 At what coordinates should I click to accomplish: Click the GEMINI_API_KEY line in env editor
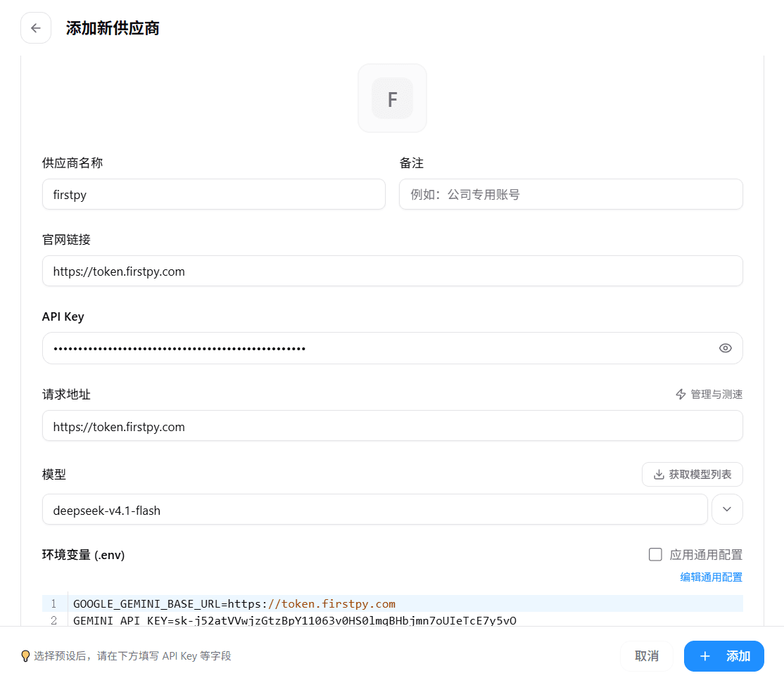[x=405, y=620]
